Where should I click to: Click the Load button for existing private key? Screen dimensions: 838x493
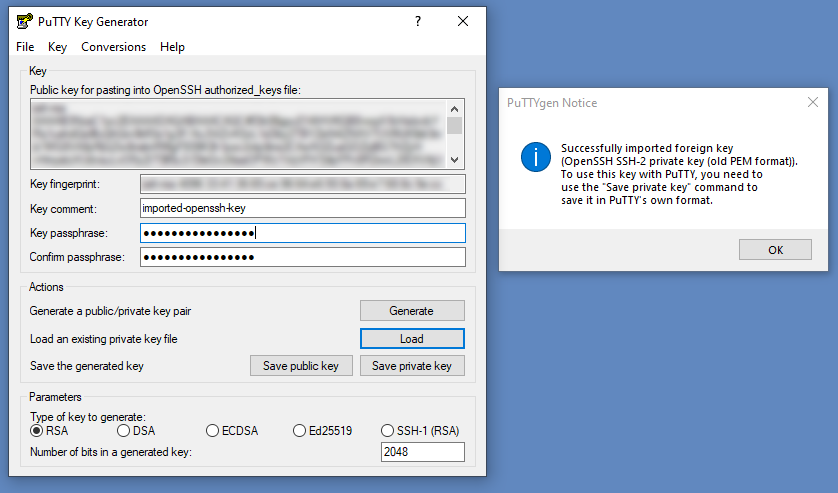point(412,338)
